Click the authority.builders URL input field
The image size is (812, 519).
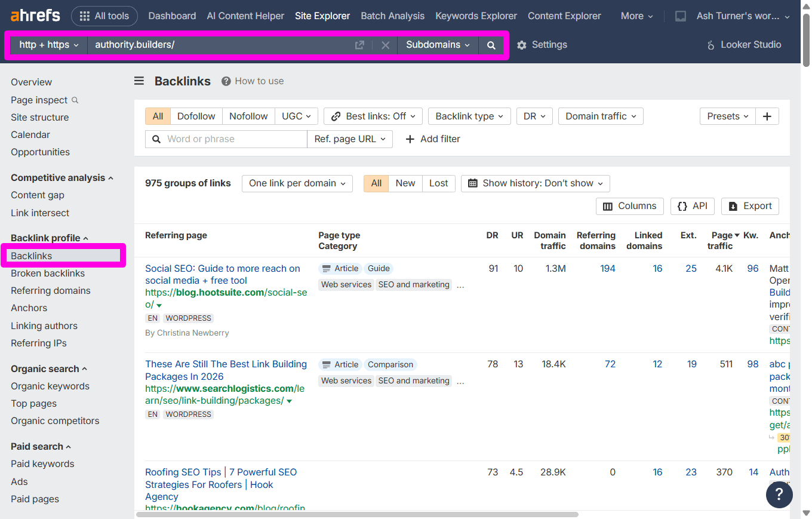pyautogui.click(x=220, y=45)
